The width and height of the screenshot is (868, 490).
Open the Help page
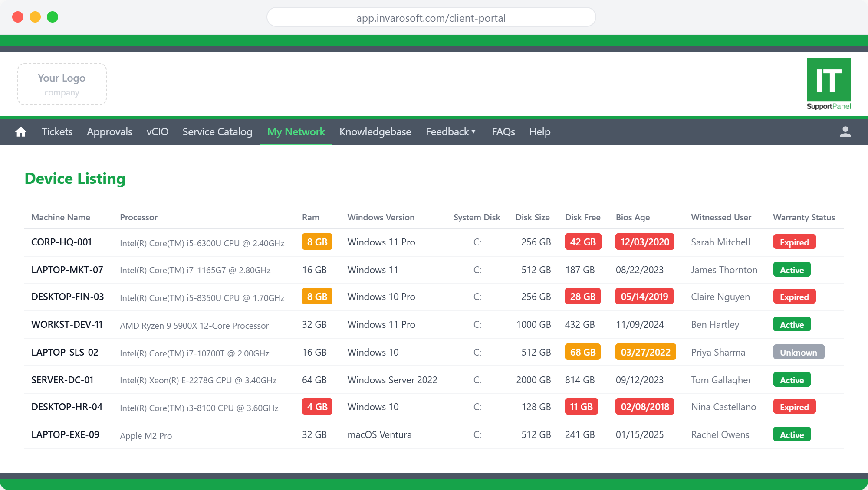point(540,132)
